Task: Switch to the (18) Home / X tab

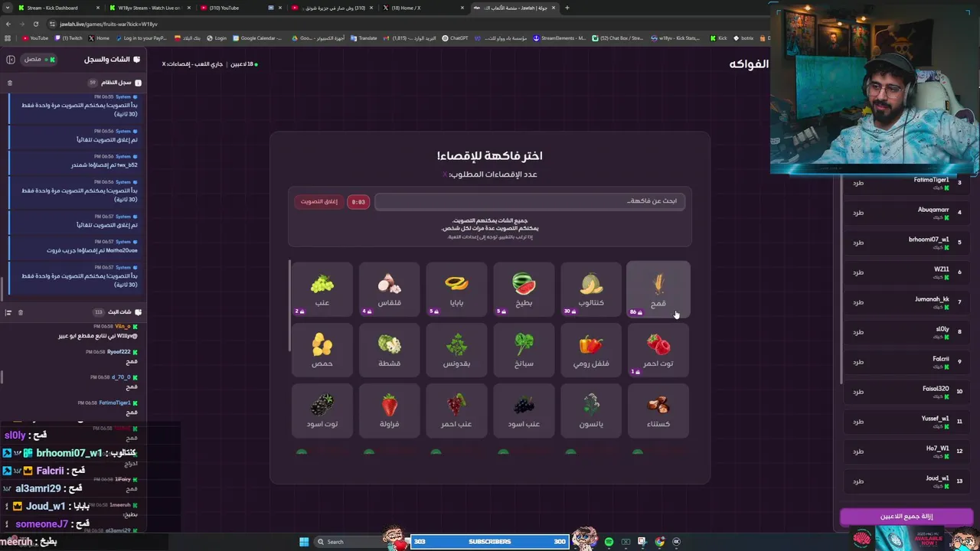Action: click(x=421, y=8)
